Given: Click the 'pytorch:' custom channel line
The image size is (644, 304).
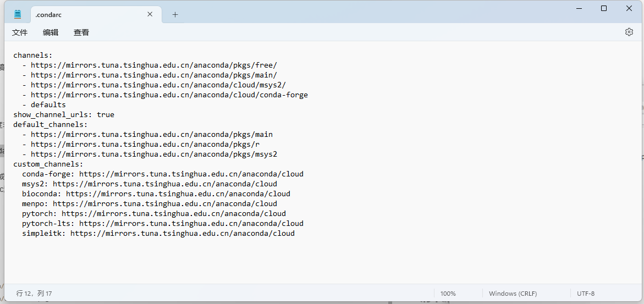Looking at the screenshot, I should [154, 213].
